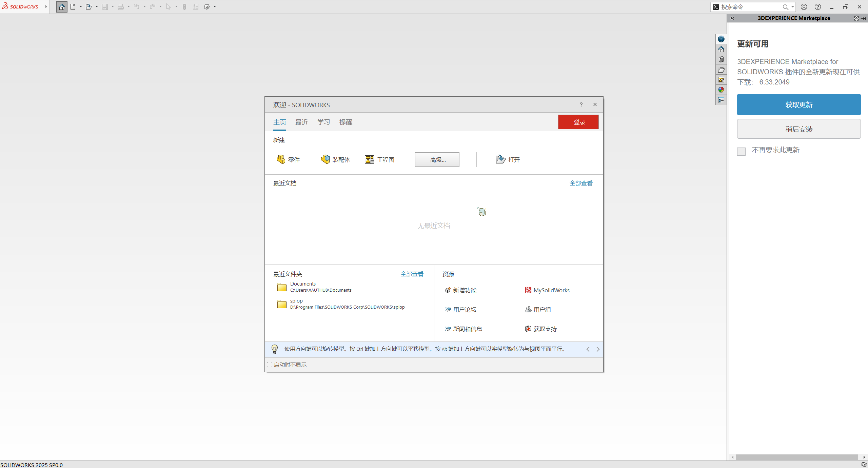Viewport: 868px width, 468px height.
Task: Check the 启动时不显示 checkbox
Action: tap(270, 365)
